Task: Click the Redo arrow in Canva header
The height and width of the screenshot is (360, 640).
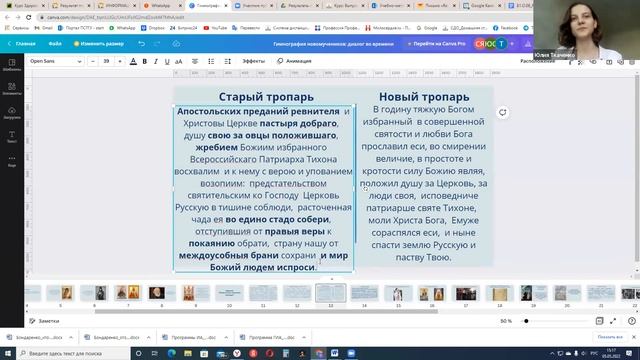Action: point(157,44)
